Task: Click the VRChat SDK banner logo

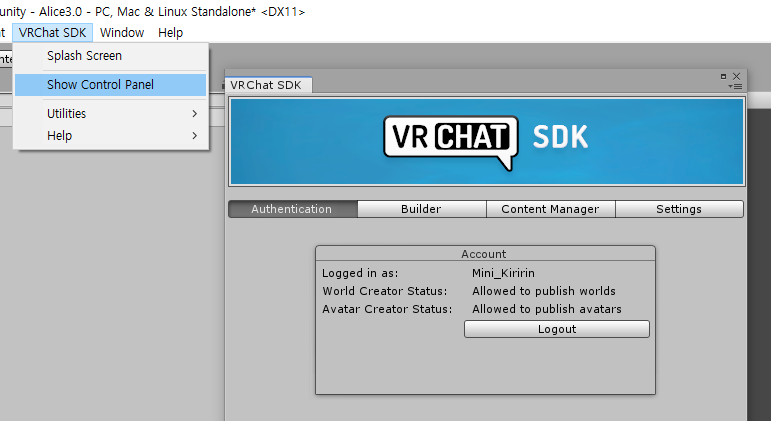Action: tap(487, 142)
